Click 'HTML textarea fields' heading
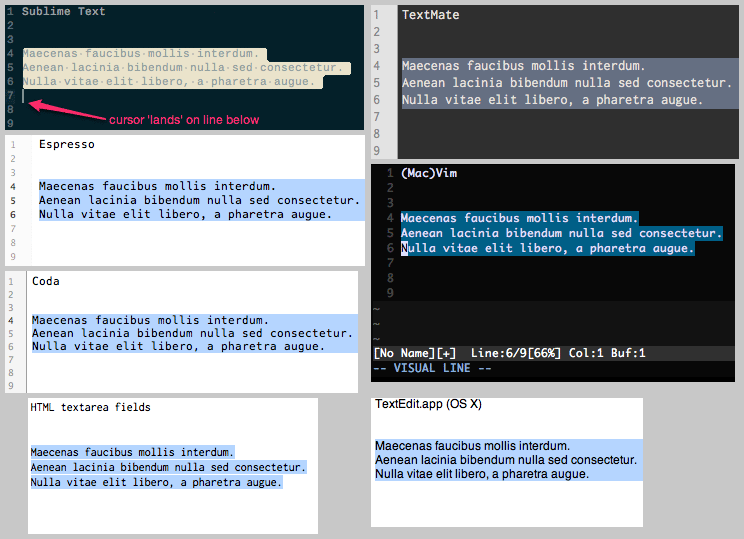This screenshot has width=744, height=539. (91, 408)
